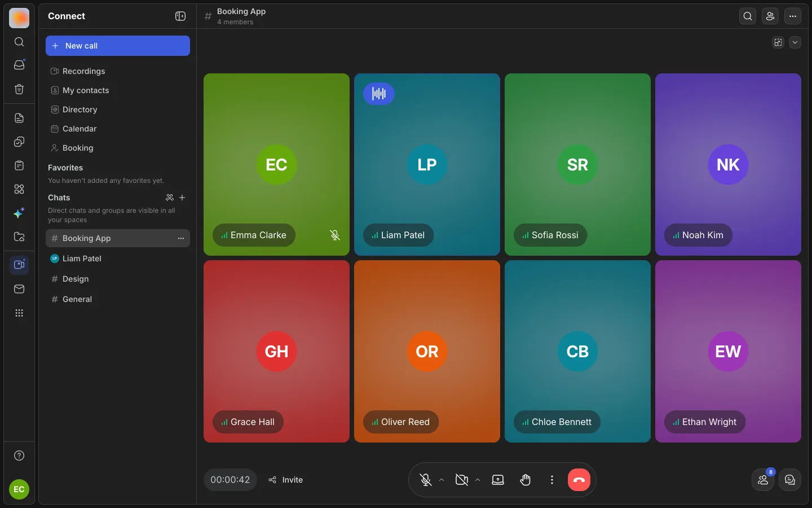Click the create group icon beside Chats
Image resolution: width=812 pixels, height=508 pixels.
(x=170, y=198)
